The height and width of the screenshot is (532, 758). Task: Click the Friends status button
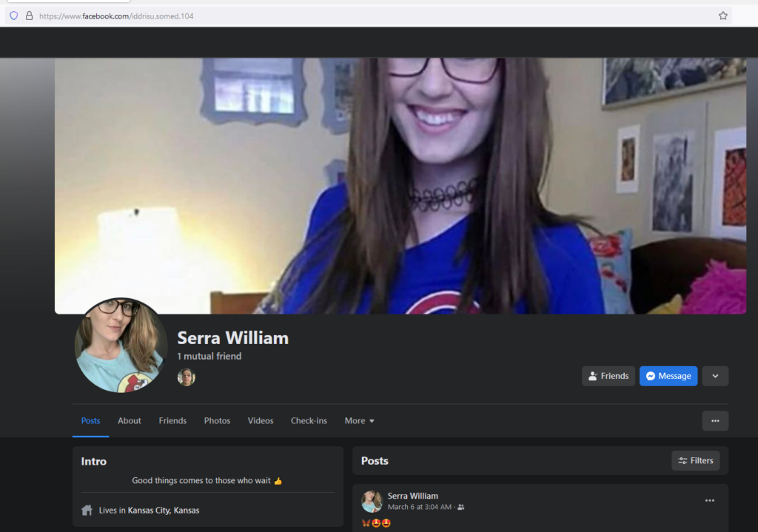pos(608,376)
